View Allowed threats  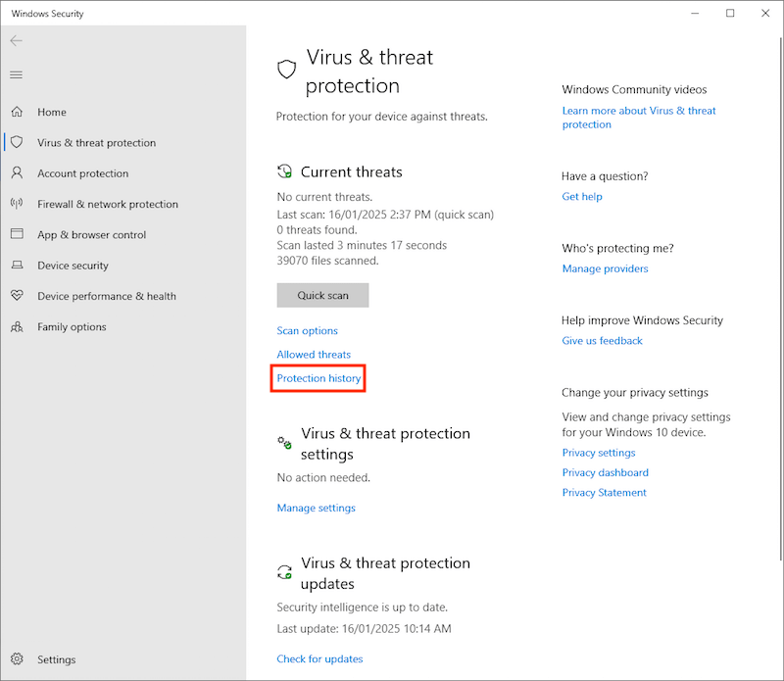[x=313, y=354]
